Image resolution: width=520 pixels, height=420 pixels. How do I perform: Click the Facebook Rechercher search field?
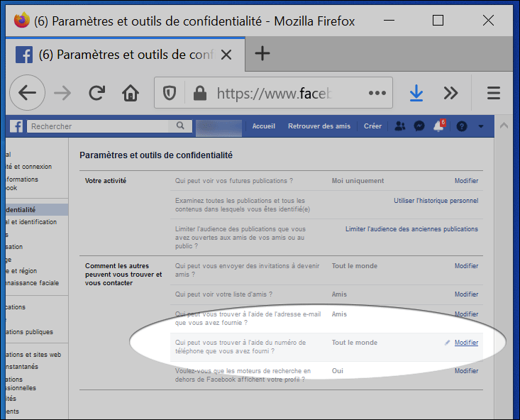tap(99, 126)
